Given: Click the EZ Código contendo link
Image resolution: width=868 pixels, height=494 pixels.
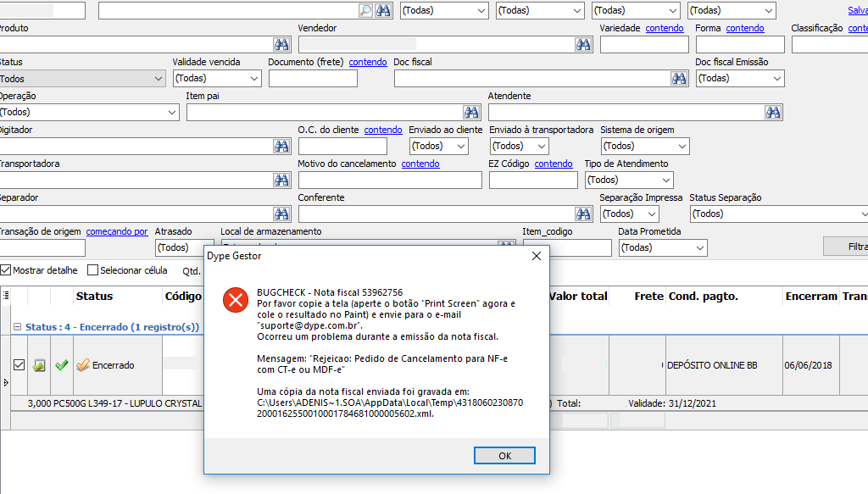Looking at the screenshot, I should click(553, 164).
